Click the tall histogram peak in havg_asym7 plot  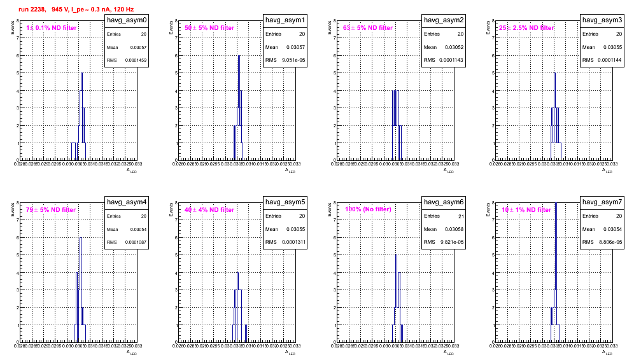click(x=556, y=271)
